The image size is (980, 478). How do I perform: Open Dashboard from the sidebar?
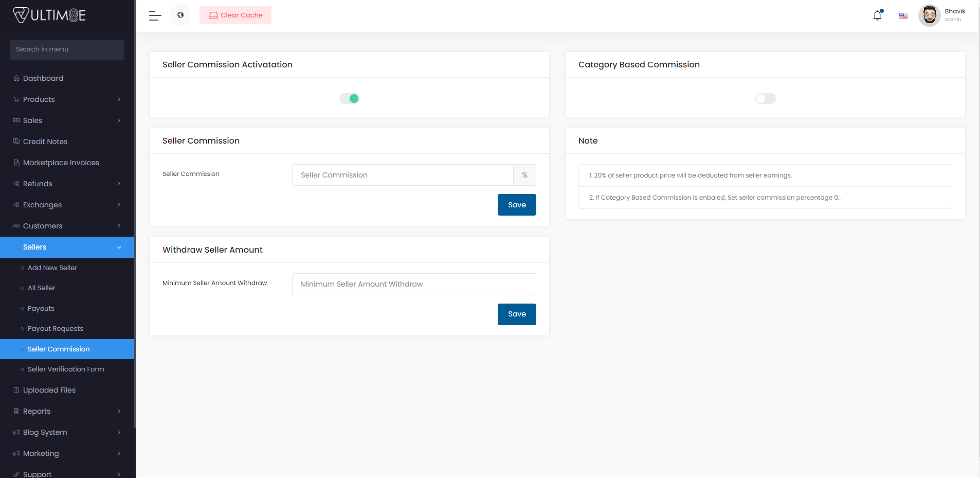pyautogui.click(x=43, y=78)
